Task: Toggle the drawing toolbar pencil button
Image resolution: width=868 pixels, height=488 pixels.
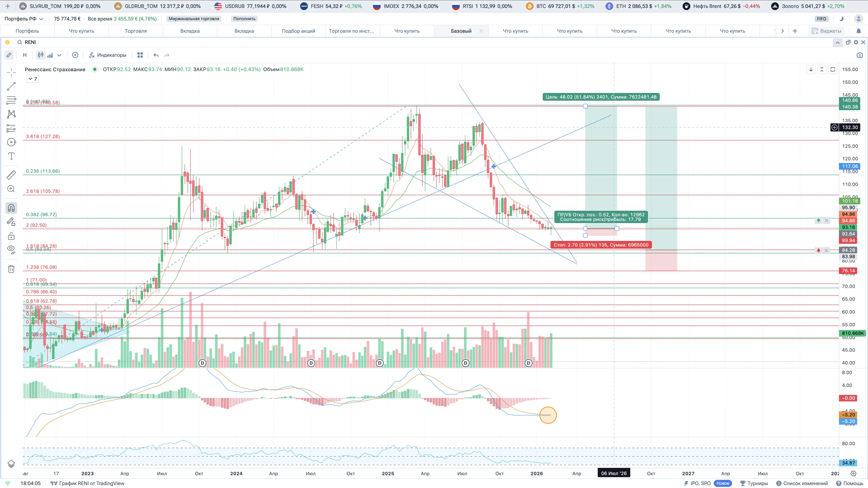Action: (9, 55)
